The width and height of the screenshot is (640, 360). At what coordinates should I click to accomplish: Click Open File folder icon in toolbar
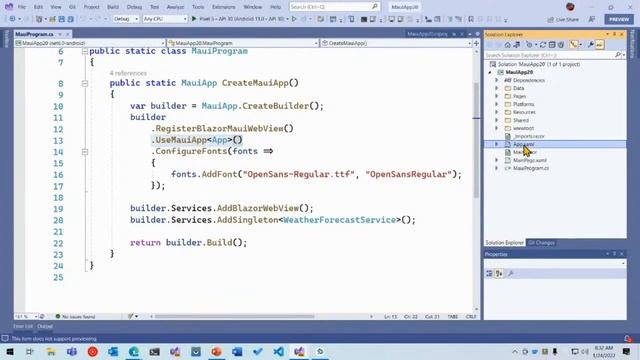[52, 19]
